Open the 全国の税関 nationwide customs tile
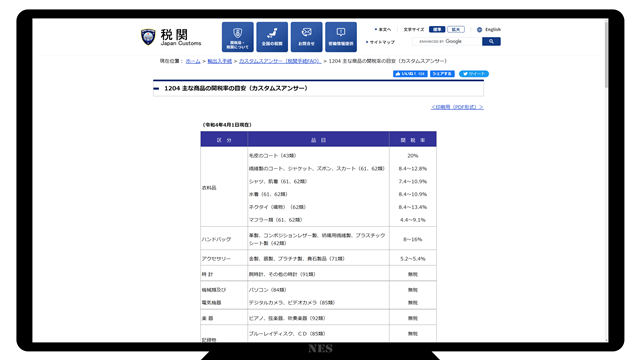640x360 pixels. (x=272, y=37)
